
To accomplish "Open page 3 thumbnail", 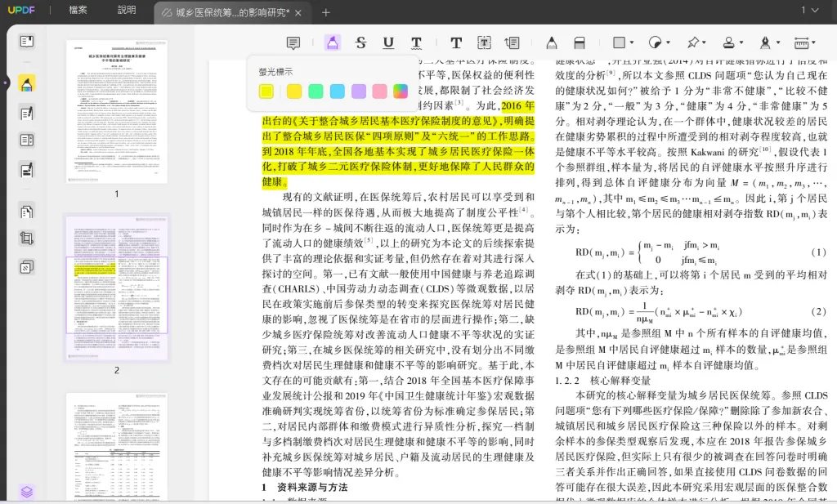I will point(117,447).
